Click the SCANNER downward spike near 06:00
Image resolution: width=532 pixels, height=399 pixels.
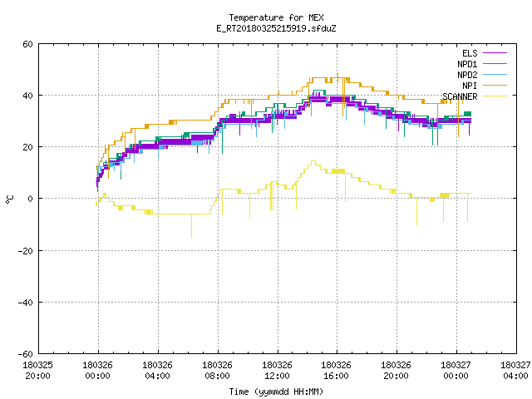click(192, 226)
